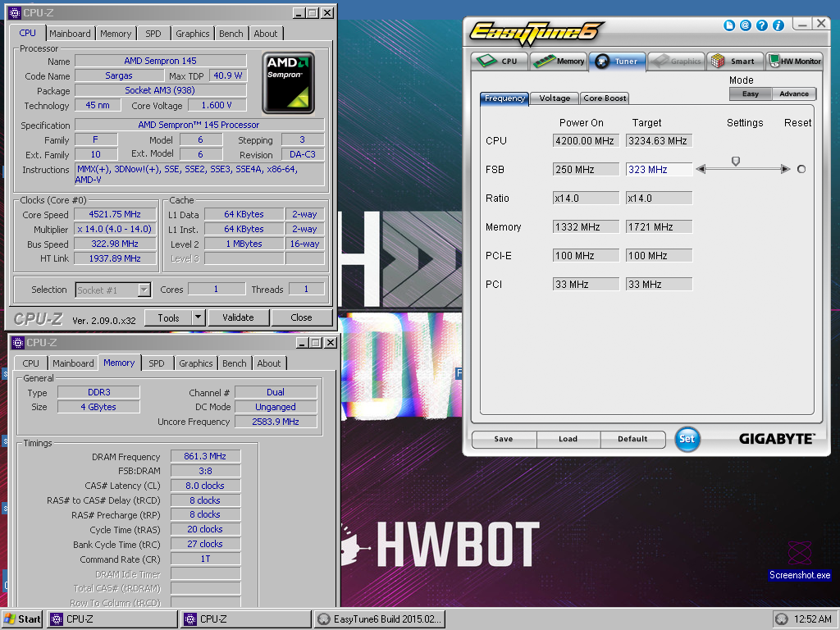This screenshot has height=630, width=840.
Task: Open the EasyTune6 HW Monitor tab
Action: 794,61
